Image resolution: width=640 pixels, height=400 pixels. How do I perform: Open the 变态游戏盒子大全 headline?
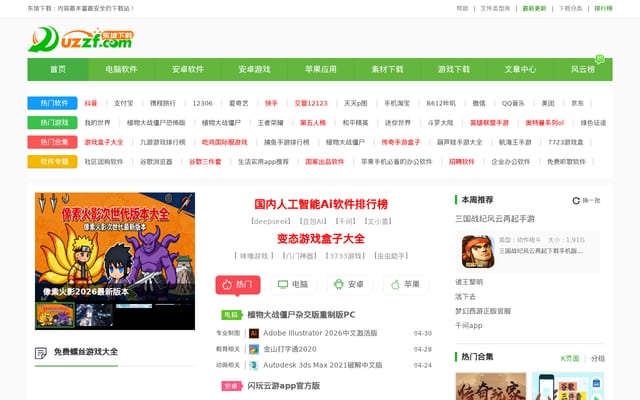321,239
